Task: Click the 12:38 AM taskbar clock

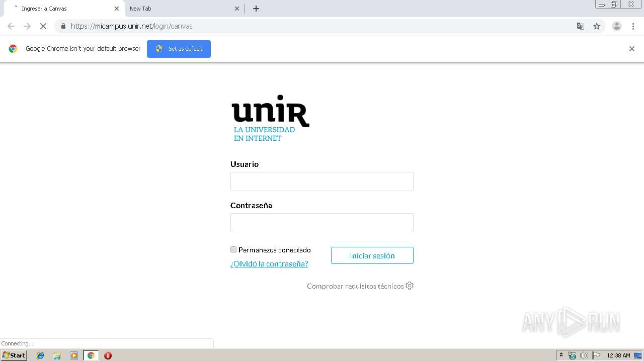Action: pyautogui.click(x=618, y=355)
